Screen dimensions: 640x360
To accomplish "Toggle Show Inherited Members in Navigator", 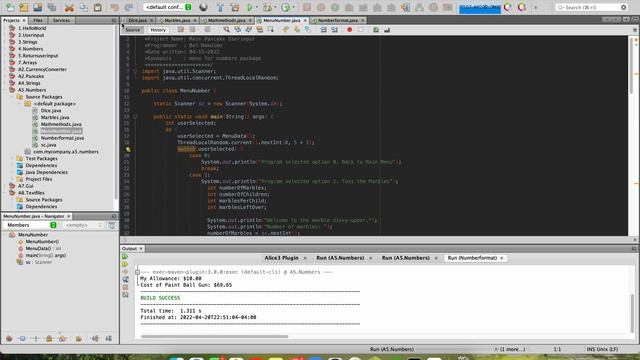I will point(9,338).
